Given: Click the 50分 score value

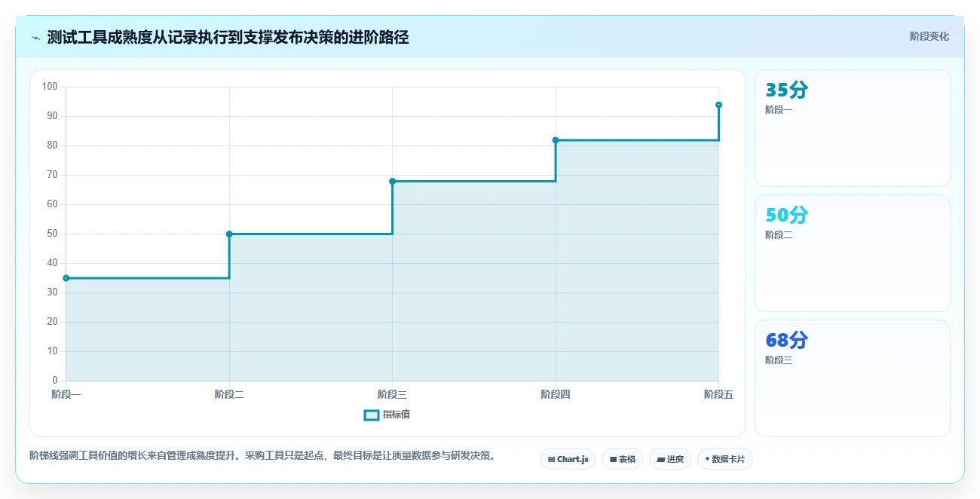Looking at the screenshot, I should [786, 216].
